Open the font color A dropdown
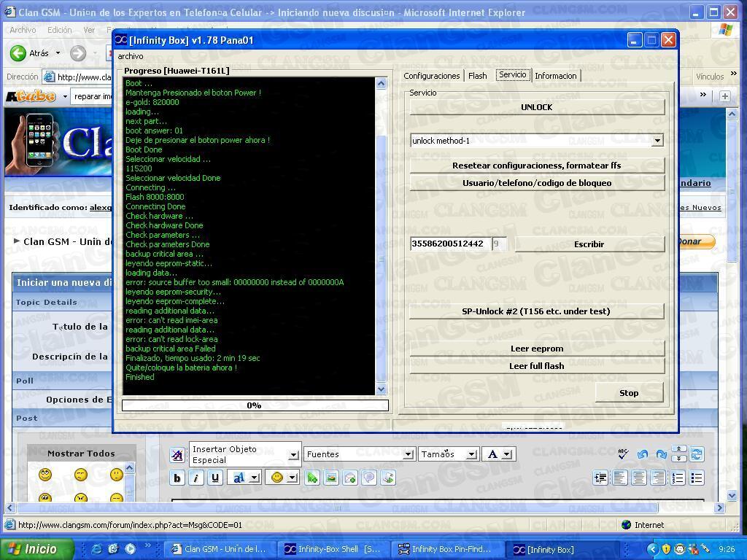Image resolution: width=747 pixels, height=560 pixels. click(x=507, y=454)
